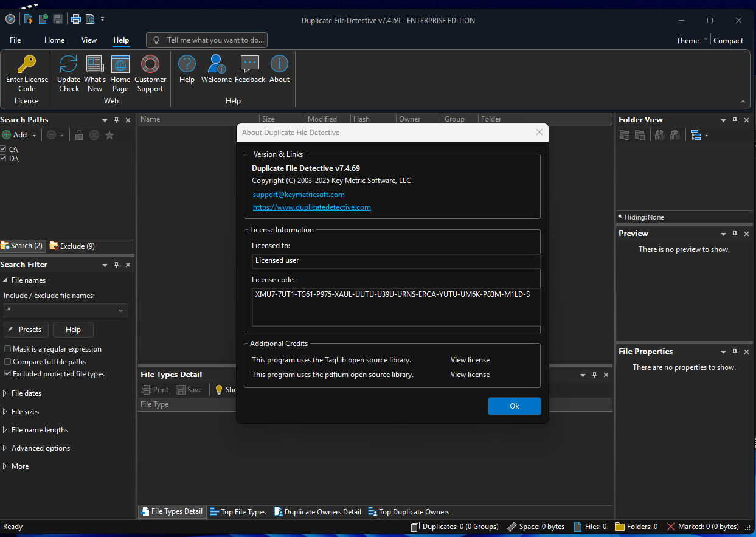Screen dimensions: 756x537
Task: Click the tree view mode icon in Folder View
Action: [x=696, y=135]
